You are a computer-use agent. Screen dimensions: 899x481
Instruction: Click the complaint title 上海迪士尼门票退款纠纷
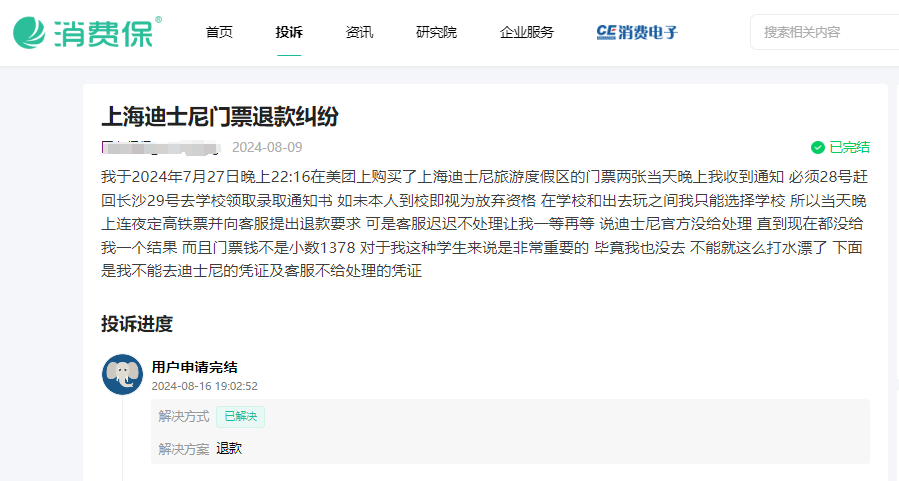220,116
